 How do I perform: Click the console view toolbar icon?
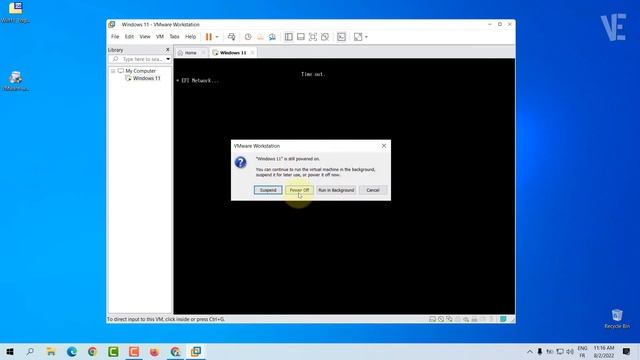341,37
